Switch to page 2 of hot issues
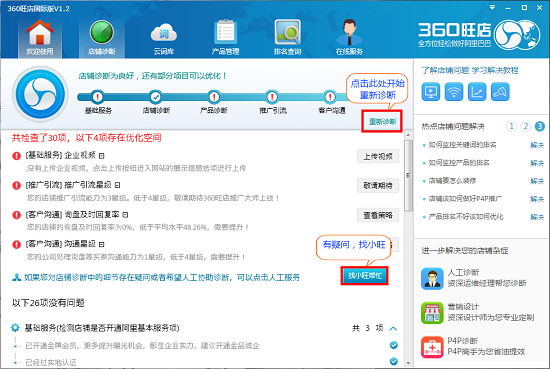 [x=525, y=126]
